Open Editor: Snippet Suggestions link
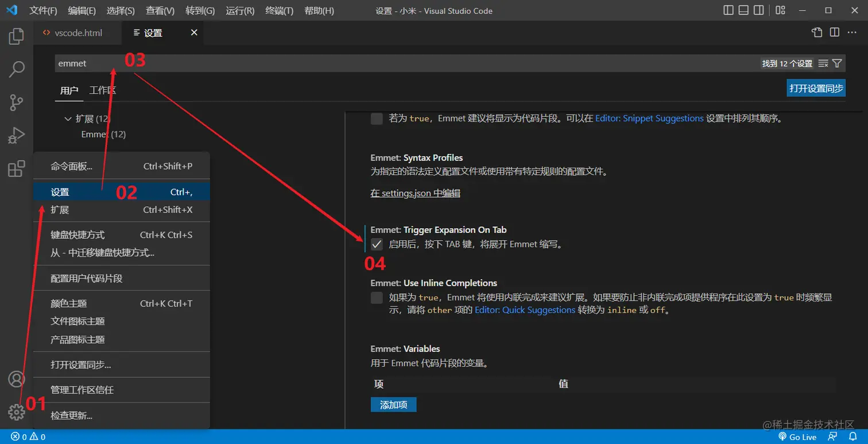The height and width of the screenshot is (444, 868). pos(649,118)
